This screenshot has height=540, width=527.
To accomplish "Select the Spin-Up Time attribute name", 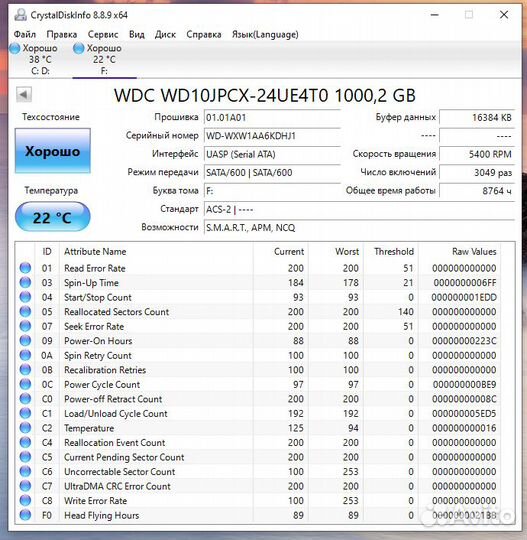I will (x=91, y=283).
